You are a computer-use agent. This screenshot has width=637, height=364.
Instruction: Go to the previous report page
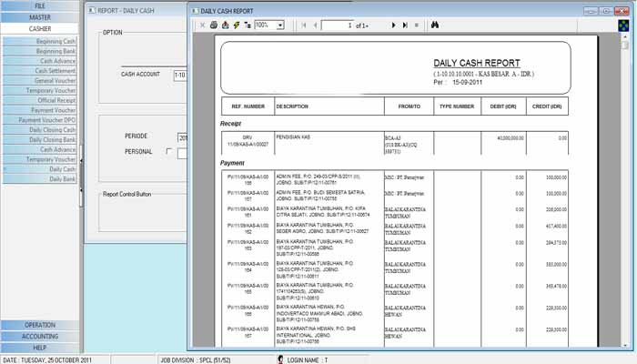pyautogui.click(x=315, y=25)
